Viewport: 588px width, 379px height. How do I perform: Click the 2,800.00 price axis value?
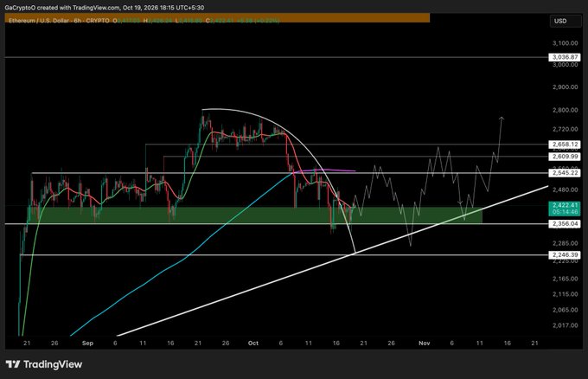(566, 110)
